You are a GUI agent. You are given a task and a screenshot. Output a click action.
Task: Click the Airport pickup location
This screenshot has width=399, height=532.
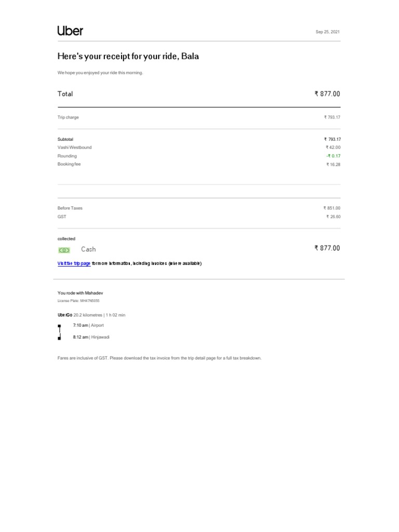coord(97,325)
